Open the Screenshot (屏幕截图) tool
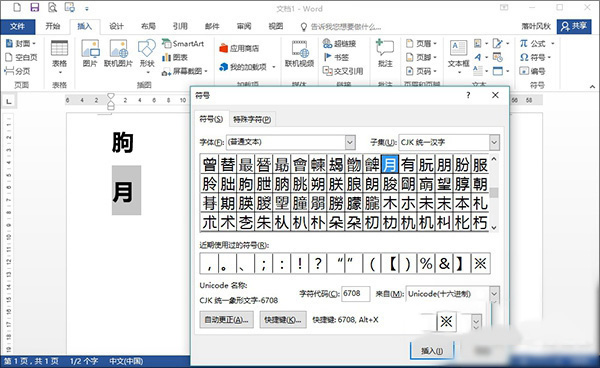Screen dimensions: 600x368 [185, 71]
